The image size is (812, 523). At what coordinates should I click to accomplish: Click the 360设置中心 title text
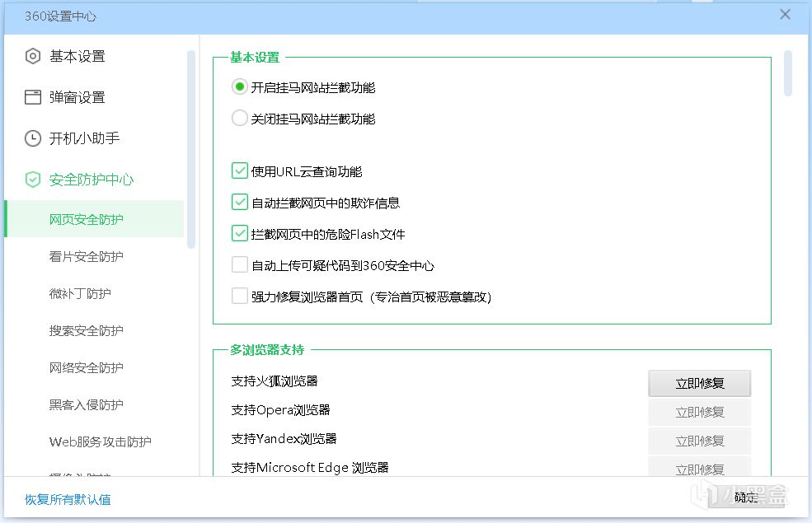(60, 16)
